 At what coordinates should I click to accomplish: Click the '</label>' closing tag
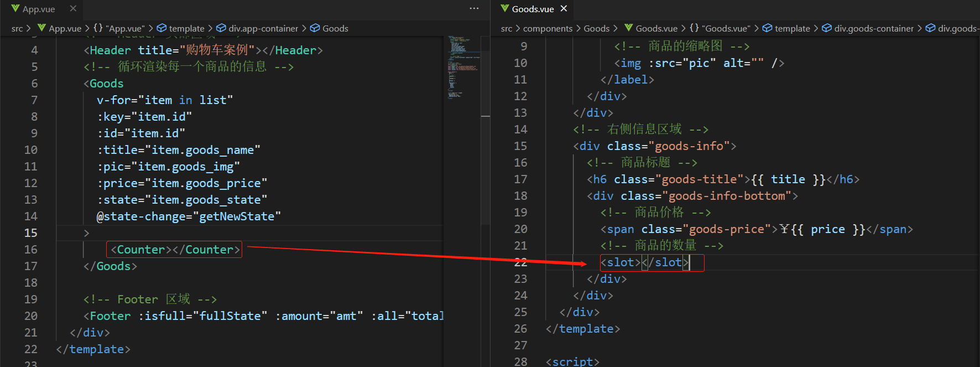point(627,80)
